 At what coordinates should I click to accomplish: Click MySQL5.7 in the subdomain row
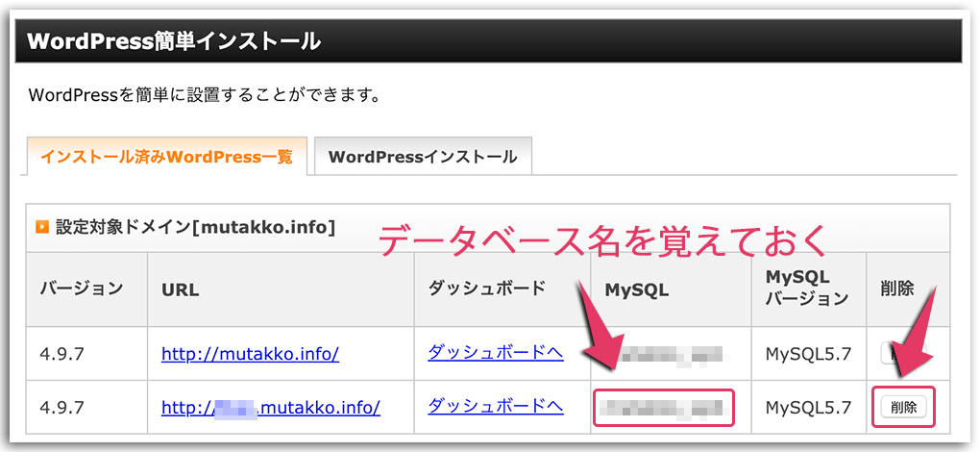click(808, 408)
